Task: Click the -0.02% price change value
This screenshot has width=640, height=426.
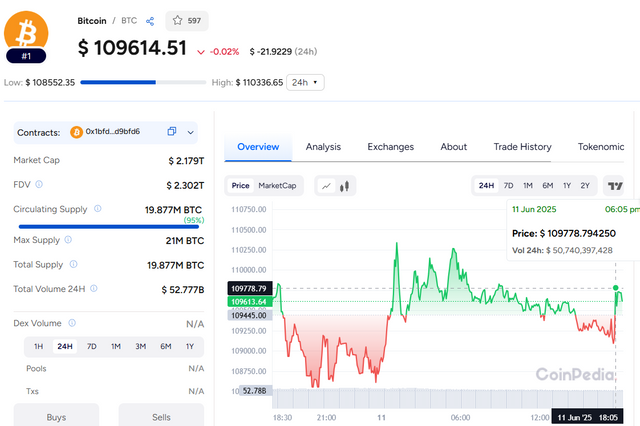Action: click(x=224, y=52)
